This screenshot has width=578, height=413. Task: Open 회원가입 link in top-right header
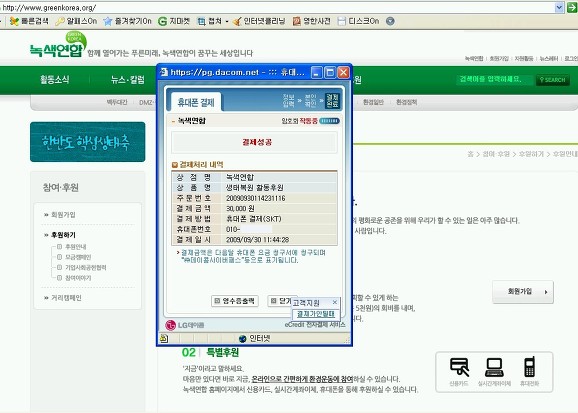click(x=499, y=59)
